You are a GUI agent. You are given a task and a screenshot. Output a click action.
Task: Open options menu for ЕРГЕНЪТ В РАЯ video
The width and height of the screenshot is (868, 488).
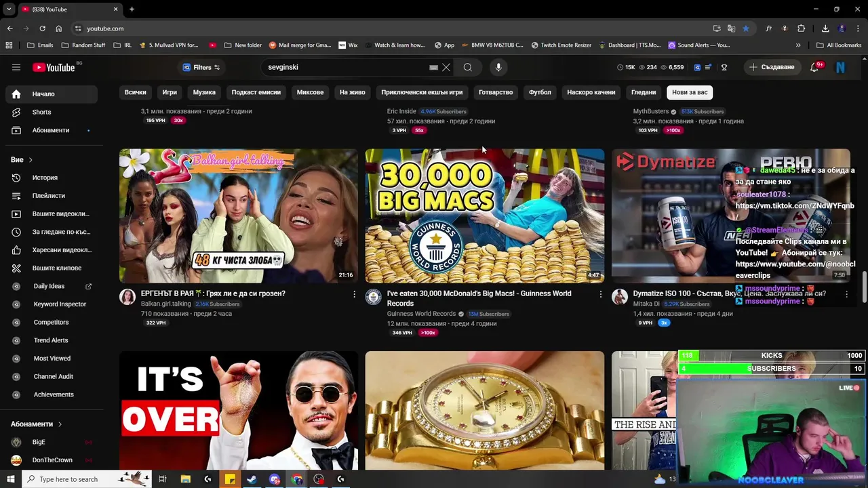(354, 294)
